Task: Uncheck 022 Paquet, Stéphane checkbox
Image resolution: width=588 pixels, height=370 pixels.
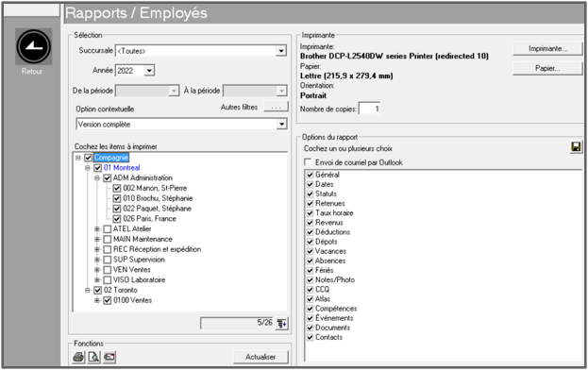Action: click(117, 209)
